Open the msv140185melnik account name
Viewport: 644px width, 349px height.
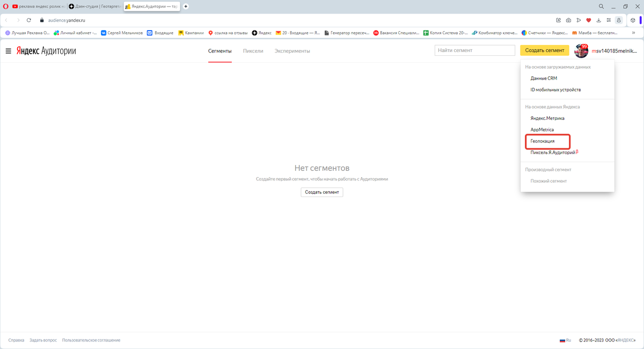click(615, 51)
